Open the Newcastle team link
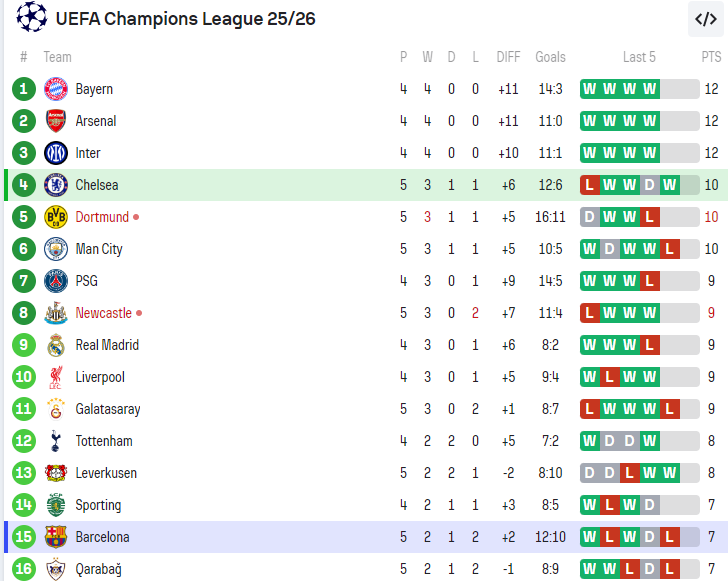The height and width of the screenshot is (581, 728). pos(103,313)
